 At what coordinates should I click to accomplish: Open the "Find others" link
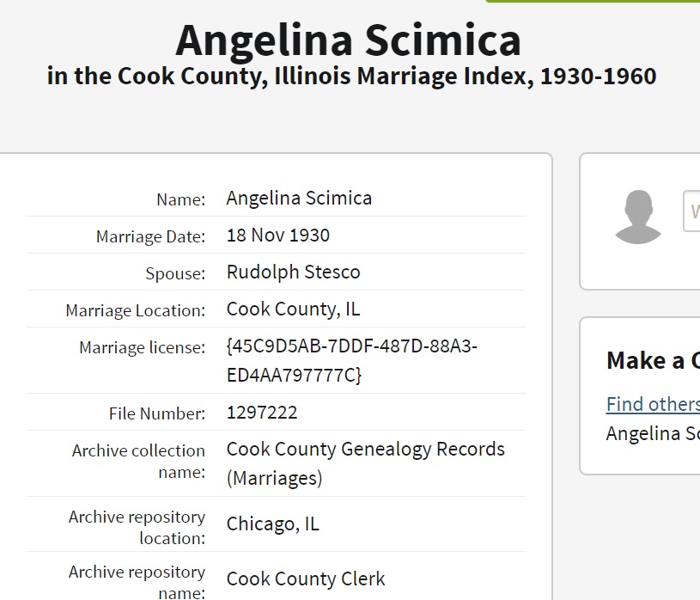click(x=653, y=404)
